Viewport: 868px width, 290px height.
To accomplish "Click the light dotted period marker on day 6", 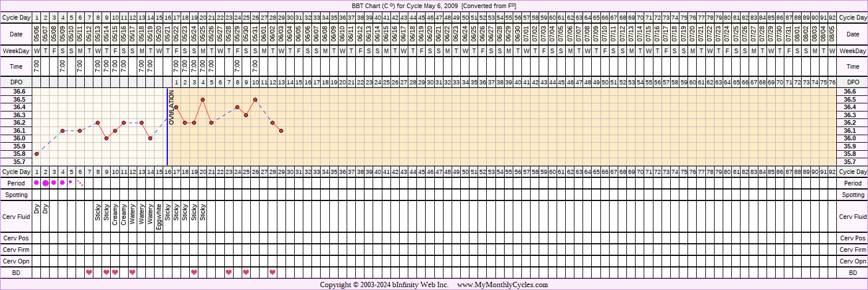I will click(x=80, y=183).
